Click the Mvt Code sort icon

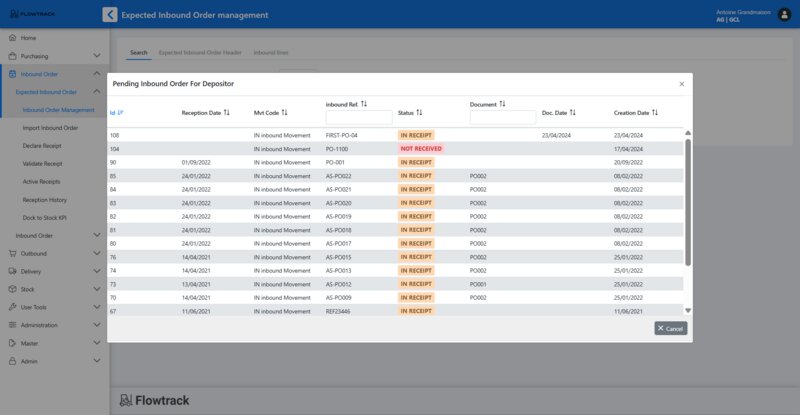285,113
